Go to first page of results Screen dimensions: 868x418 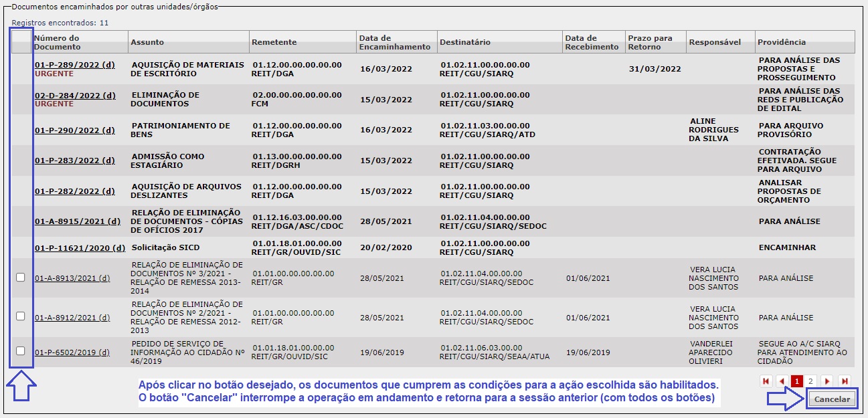[766, 381]
